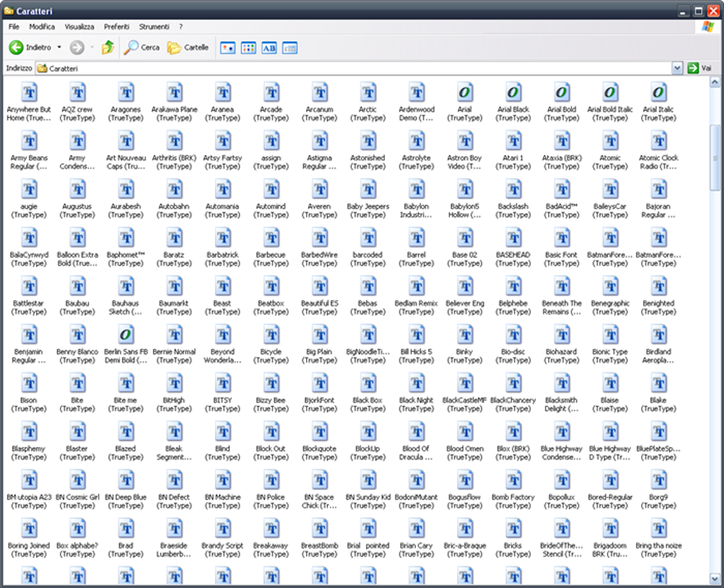Click the 'Artsy Fartsy' file name

(x=223, y=162)
